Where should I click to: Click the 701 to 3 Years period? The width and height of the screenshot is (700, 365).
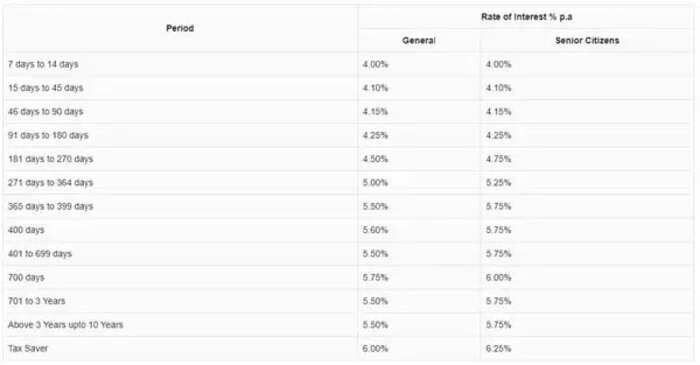tap(37, 301)
